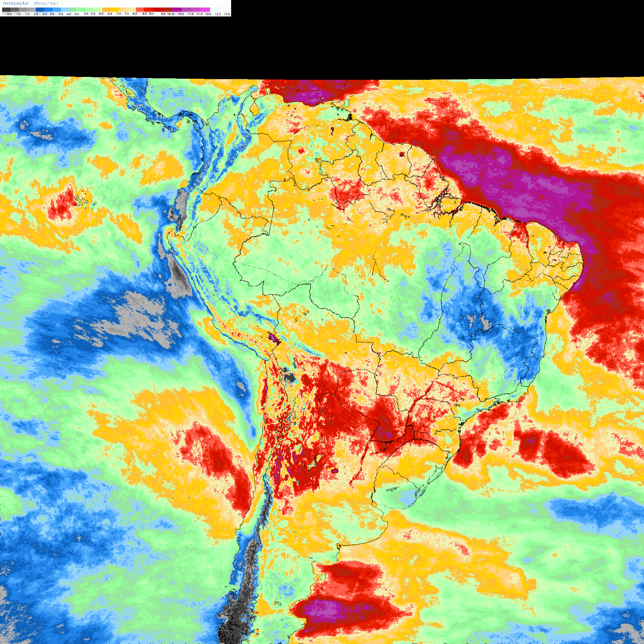Screen dimensions: 644x644
Task: Pick the white swatch above 13.0
Action: pyautogui.click(x=225, y=10)
